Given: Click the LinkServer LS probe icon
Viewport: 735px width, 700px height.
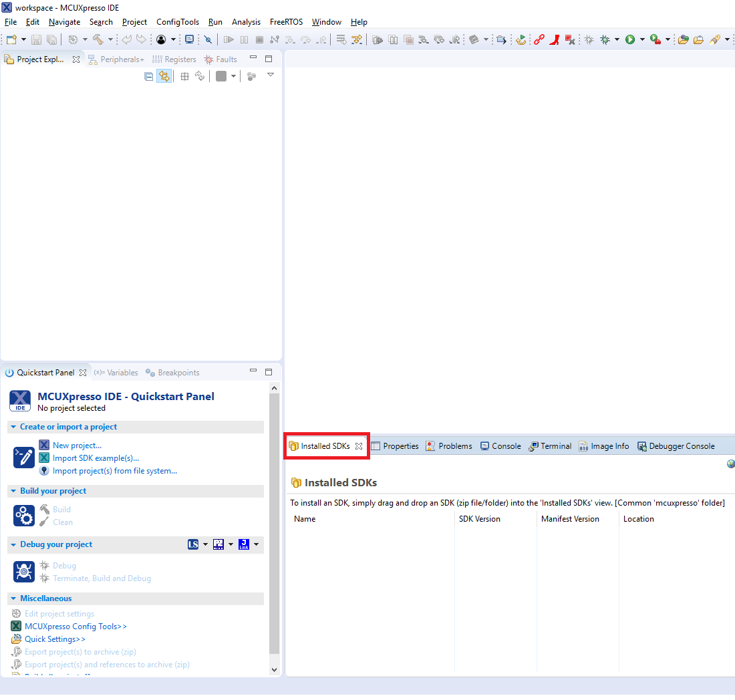Looking at the screenshot, I should [x=193, y=544].
